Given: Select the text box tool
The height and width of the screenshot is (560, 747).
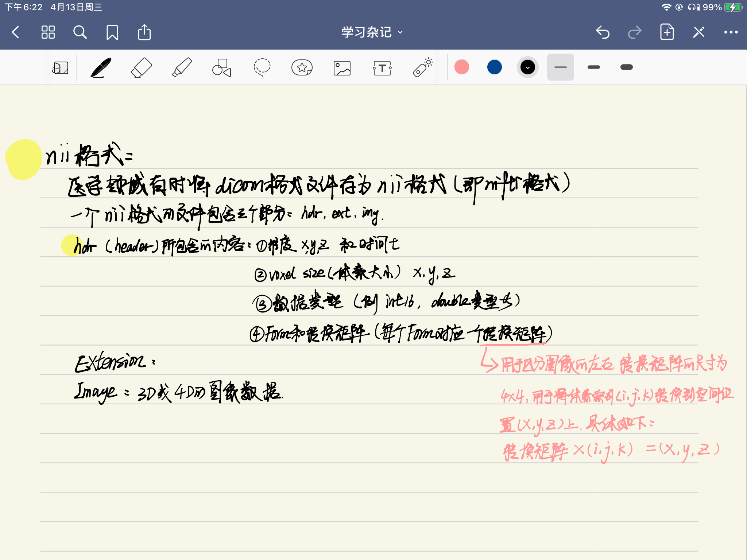Looking at the screenshot, I should [x=382, y=67].
